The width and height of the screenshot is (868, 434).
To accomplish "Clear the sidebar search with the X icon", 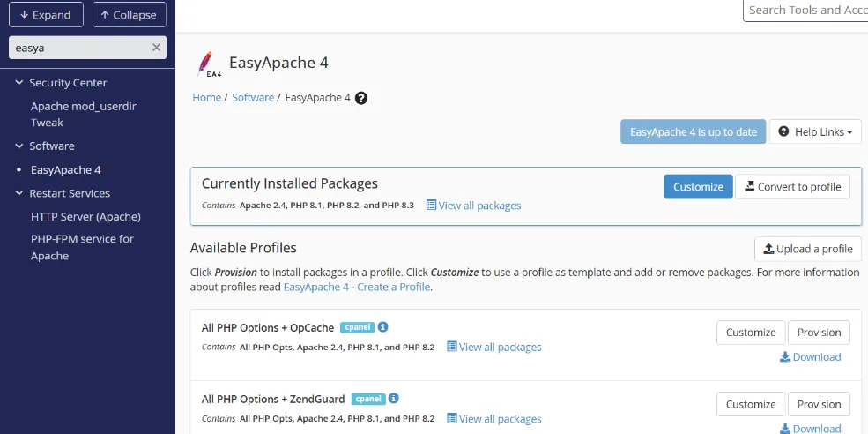I will point(156,48).
